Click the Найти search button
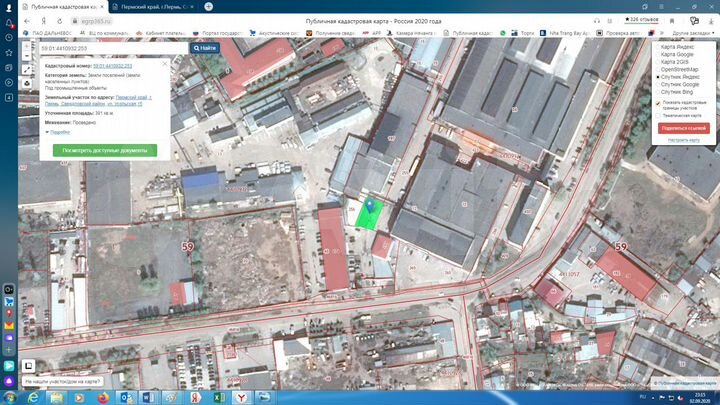720x405 pixels. [x=205, y=47]
